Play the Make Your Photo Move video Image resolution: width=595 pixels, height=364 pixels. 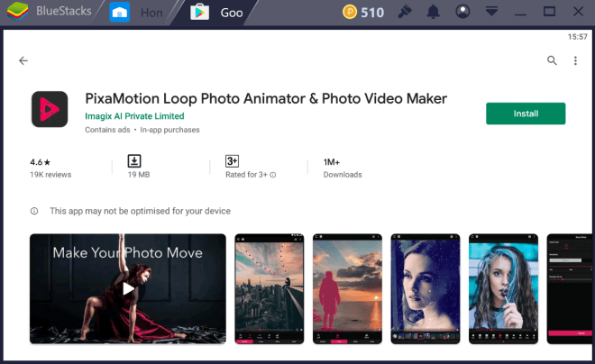pos(128,289)
